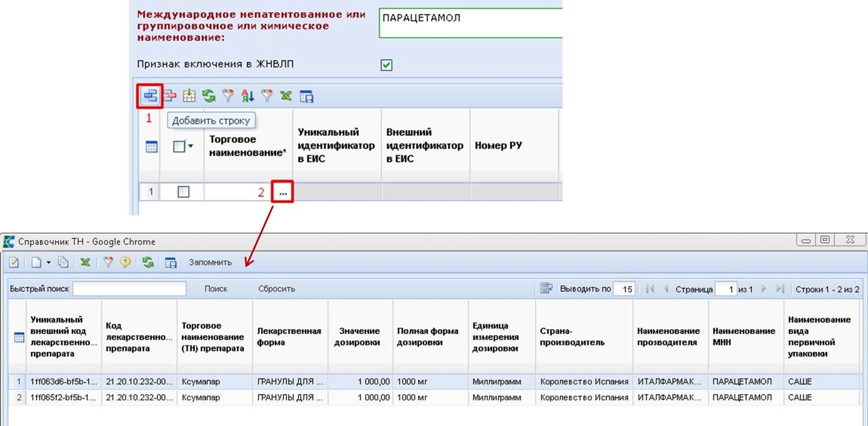
Task: Click the Выводить по rows-per-page field
Action: point(624,289)
